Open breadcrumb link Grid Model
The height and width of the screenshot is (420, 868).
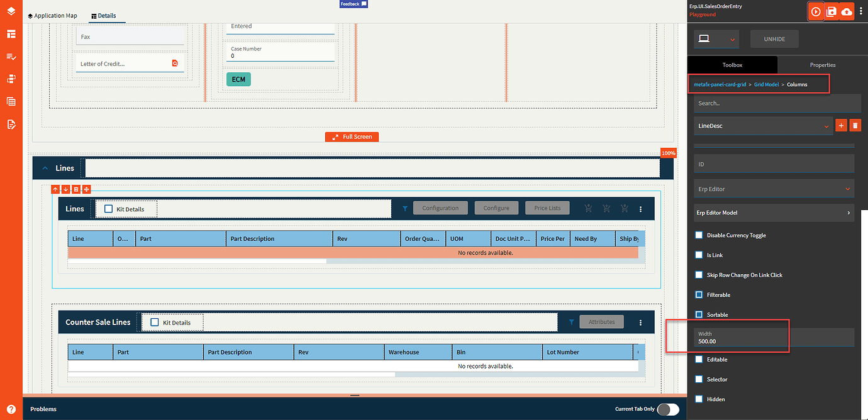[x=766, y=84]
